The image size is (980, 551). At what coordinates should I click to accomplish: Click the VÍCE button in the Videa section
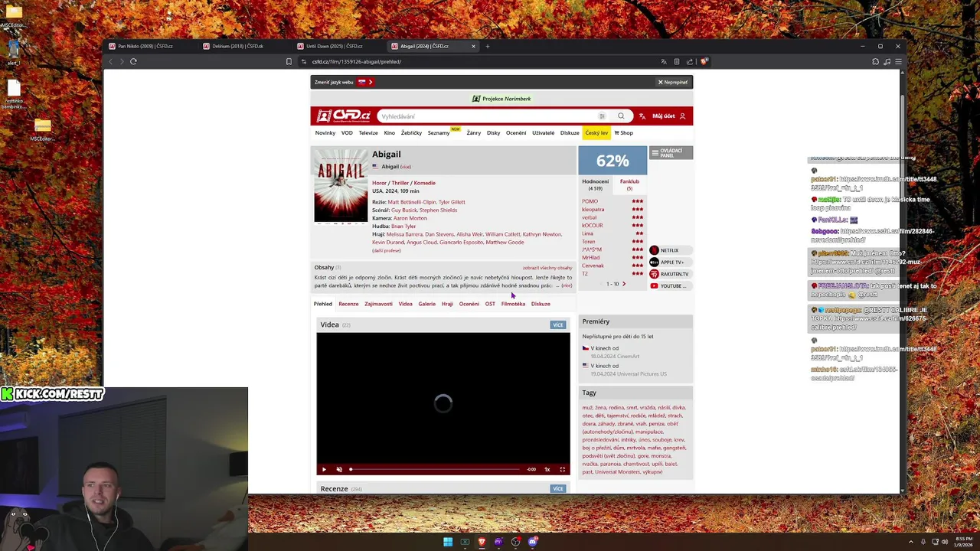tap(558, 325)
